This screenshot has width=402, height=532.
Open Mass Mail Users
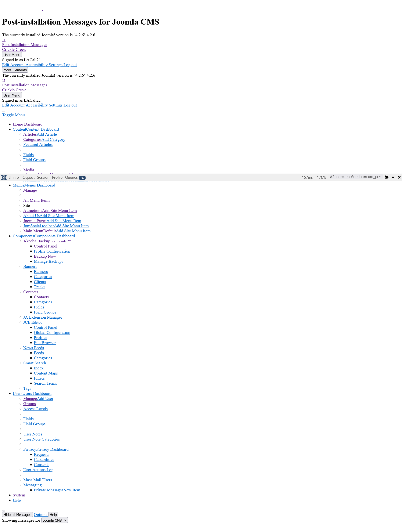tap(37, 480)
